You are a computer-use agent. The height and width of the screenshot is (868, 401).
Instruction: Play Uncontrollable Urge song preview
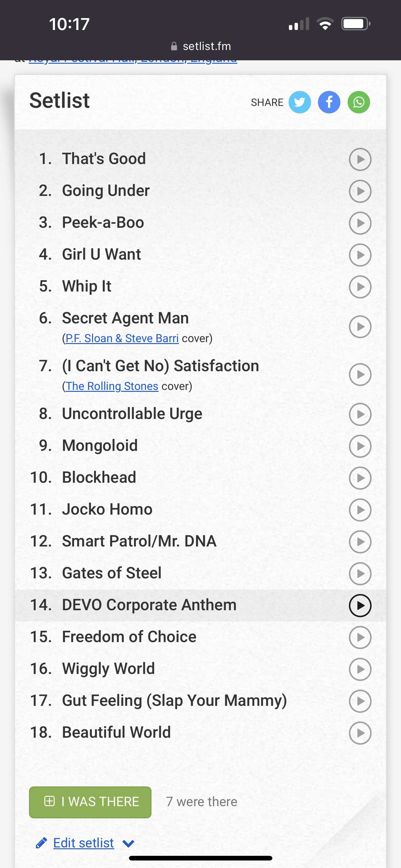pyautogui.click(x=360, y=414)
